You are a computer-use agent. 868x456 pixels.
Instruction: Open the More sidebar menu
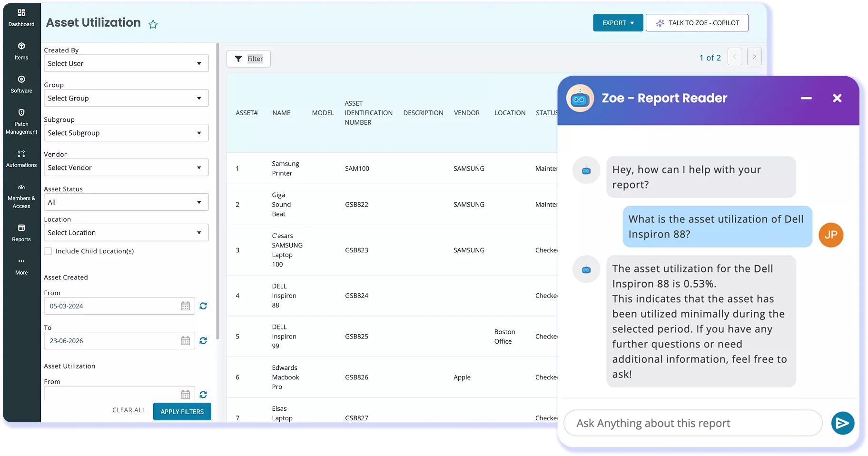pos(21,267)
